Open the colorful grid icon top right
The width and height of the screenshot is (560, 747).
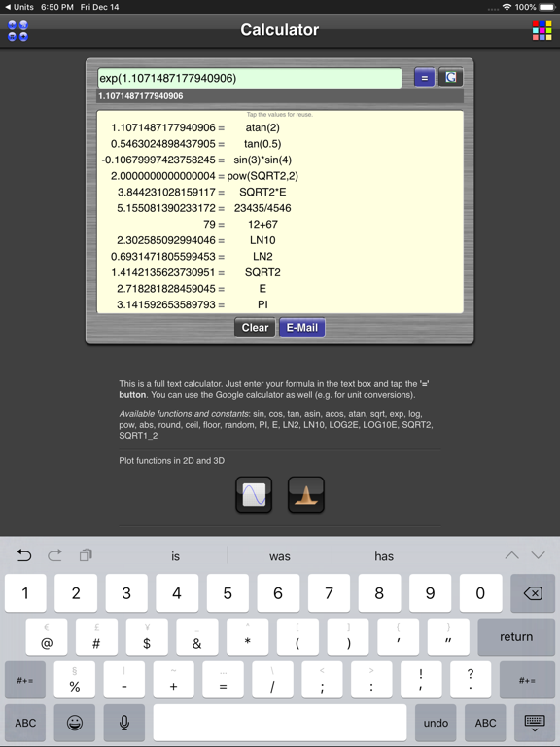542,30
